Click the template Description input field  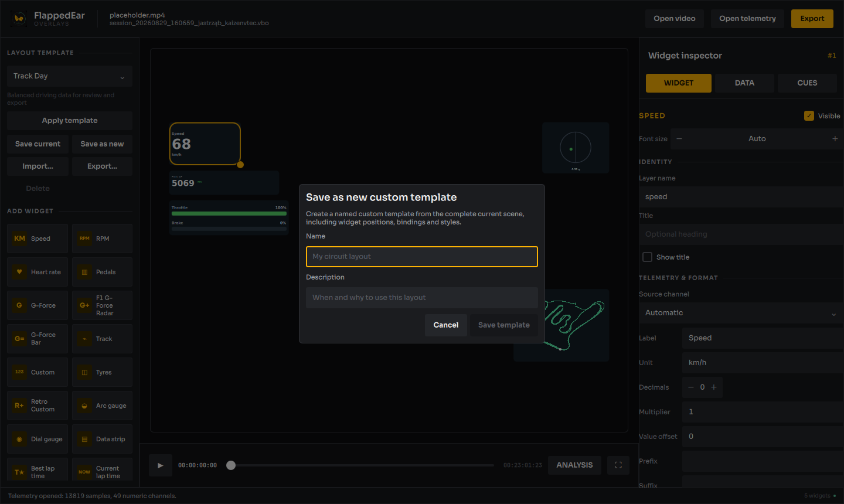click(422, 298)
